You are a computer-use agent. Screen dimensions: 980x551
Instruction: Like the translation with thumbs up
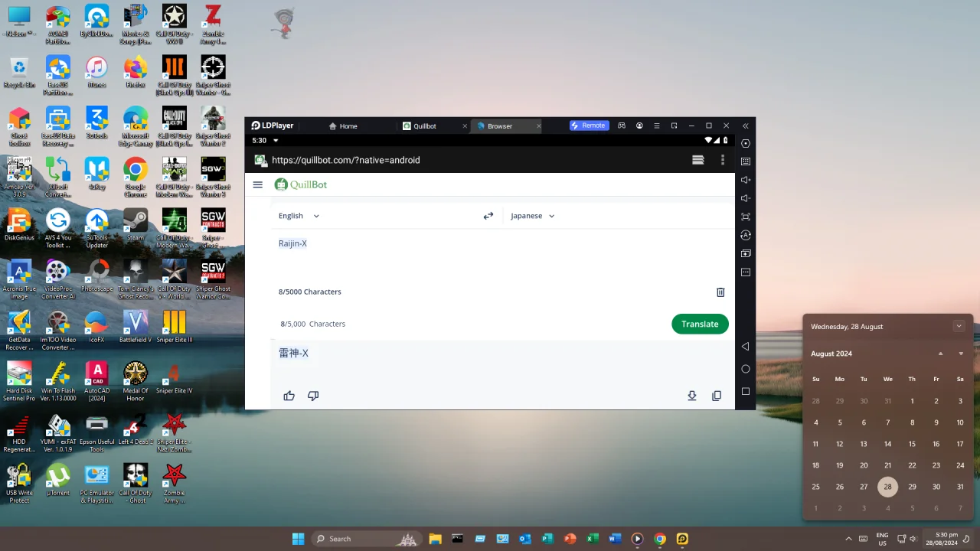click(289, 396)
